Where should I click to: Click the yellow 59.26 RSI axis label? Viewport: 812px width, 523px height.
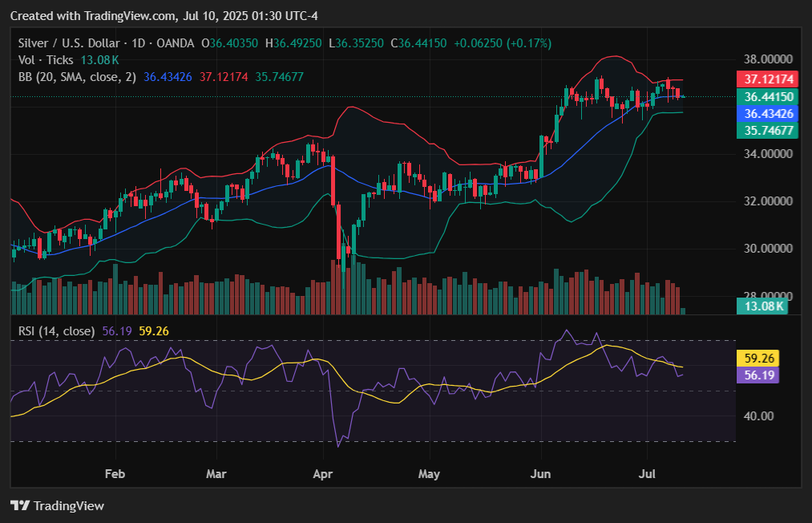758,359
